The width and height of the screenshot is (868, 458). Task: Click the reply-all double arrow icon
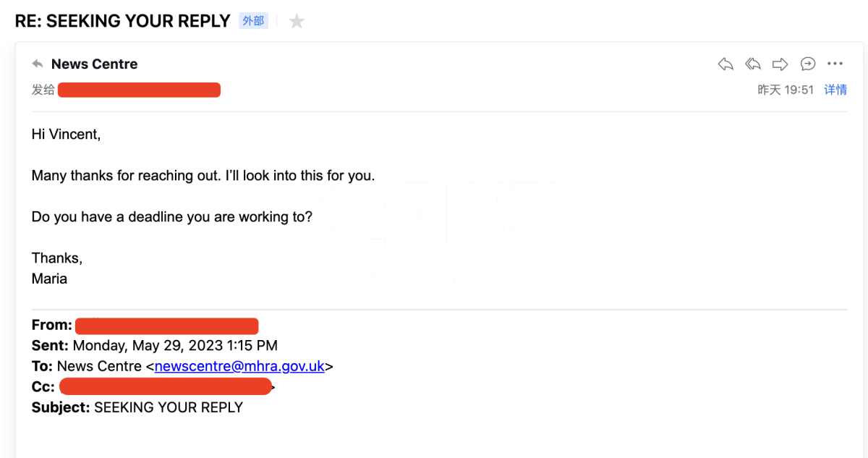[x=753, y=64]
